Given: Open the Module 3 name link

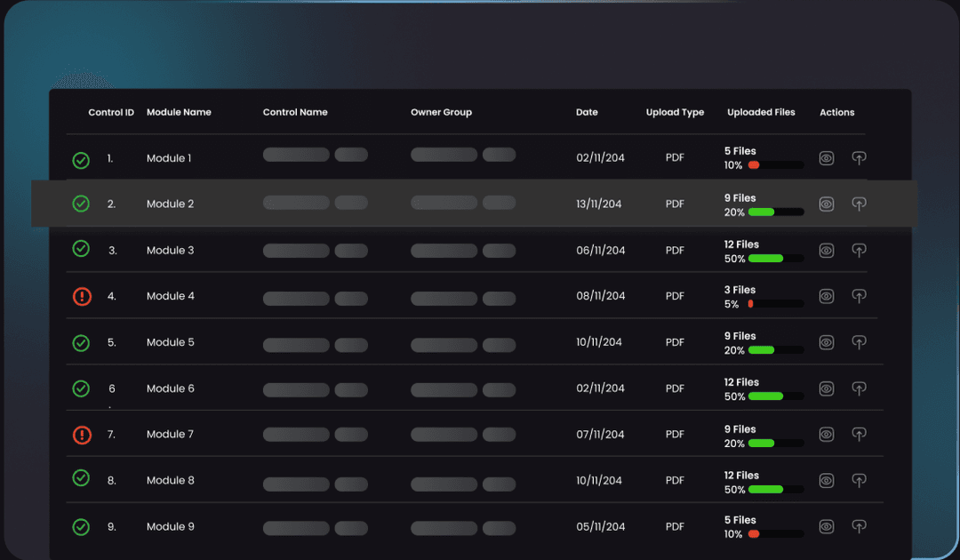Looking at the screenshot, I should 170,251.
